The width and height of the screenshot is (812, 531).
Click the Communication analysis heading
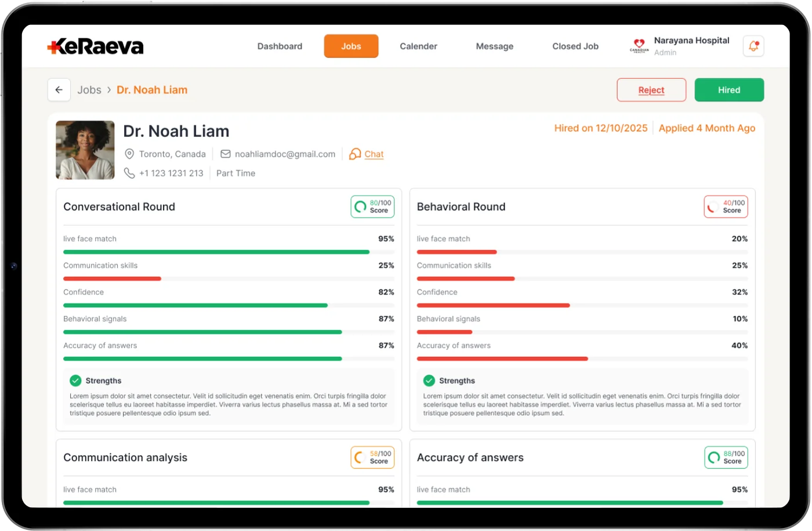click(125, 457)
